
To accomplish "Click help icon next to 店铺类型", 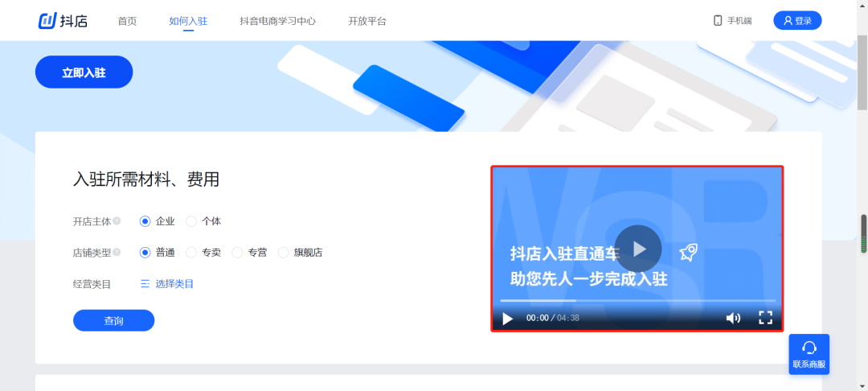I will [x=117, y=253].
